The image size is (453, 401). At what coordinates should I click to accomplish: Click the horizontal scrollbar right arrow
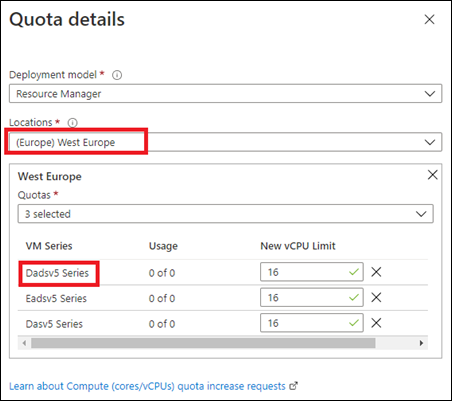point(421,343)
